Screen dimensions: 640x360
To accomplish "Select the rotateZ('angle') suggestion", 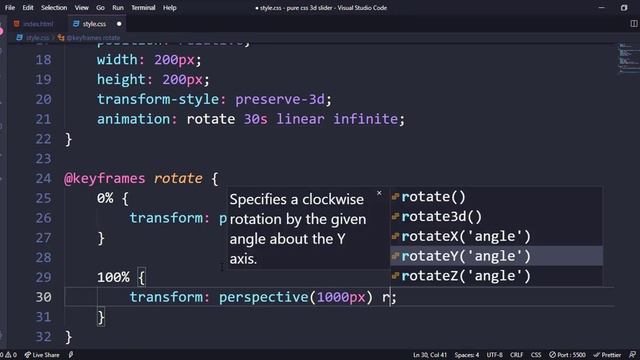I will (x=496, y=276).
